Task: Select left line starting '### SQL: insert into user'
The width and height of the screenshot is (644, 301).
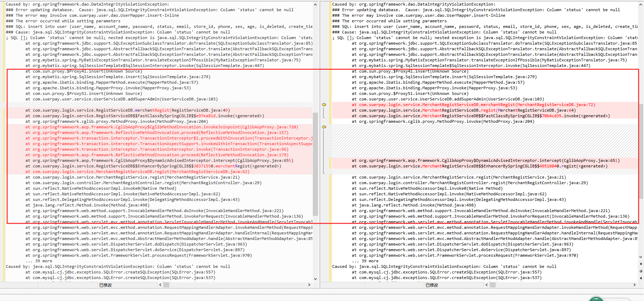Action: click(x=159, y=27)
